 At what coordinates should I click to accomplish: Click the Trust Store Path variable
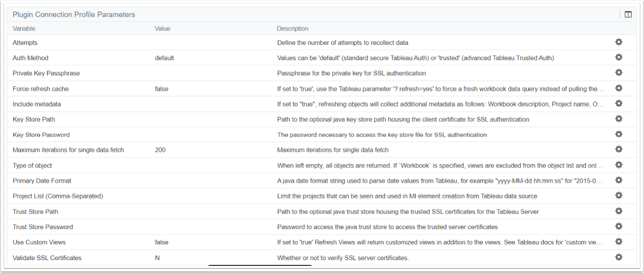tap(35, 212)
